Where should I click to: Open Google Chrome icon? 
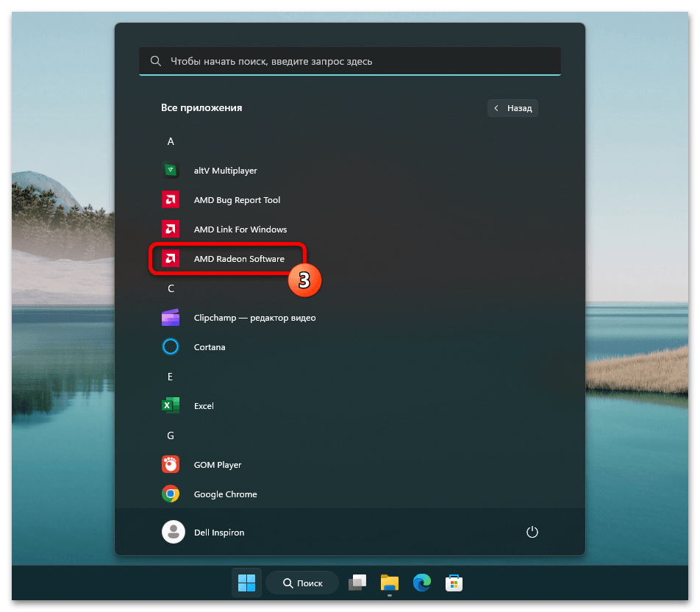(171, 494)
